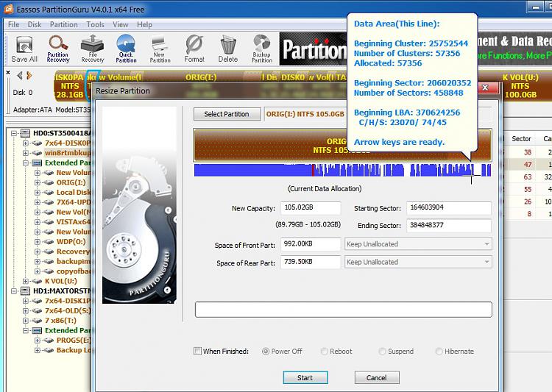The image size is (552, 392).
Task: Open the rear part Keep Unallocated dropdown
Action: (x=418, y=262)
